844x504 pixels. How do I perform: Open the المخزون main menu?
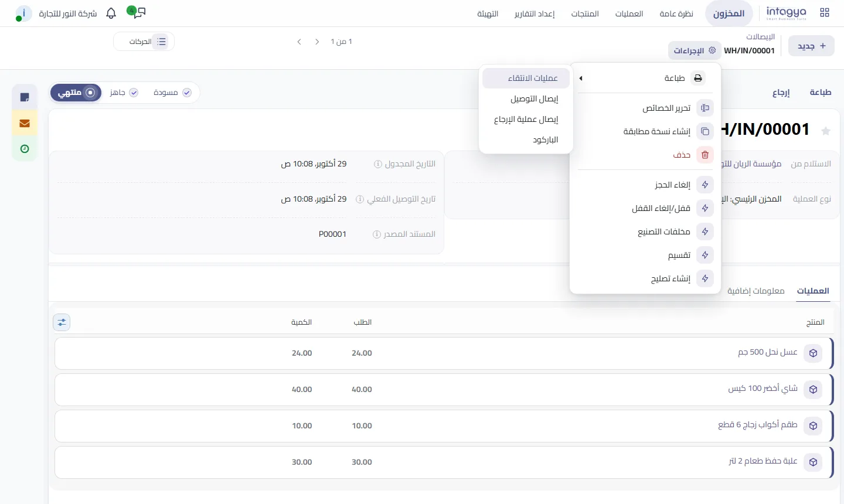(x=729, y=13)
